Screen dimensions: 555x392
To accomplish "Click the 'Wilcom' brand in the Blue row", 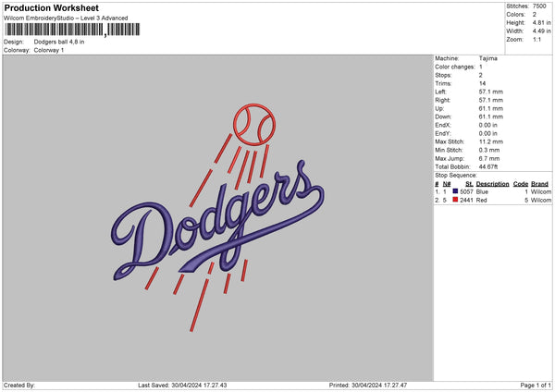I will pos(541,191).
